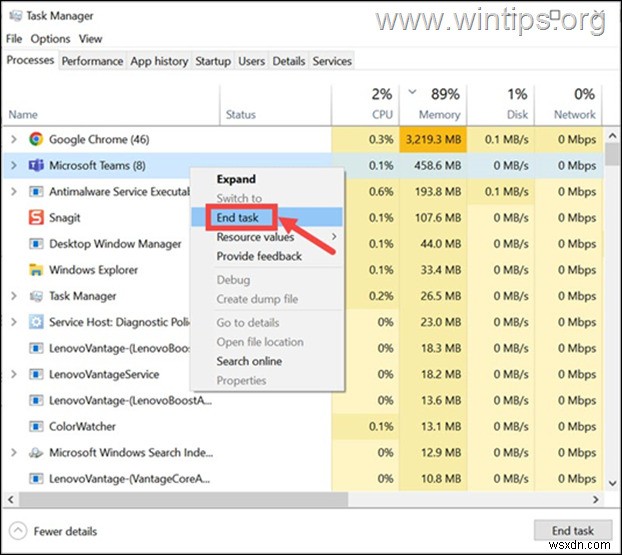Click the End task button at bottom
The width and height of the screenshot is (622, 555).
coord(573,530)
